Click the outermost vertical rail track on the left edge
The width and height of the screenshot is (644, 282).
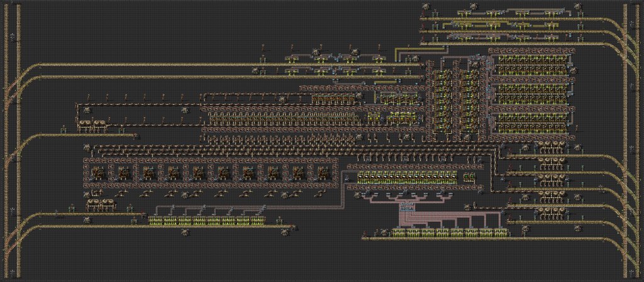pos(6,141)
